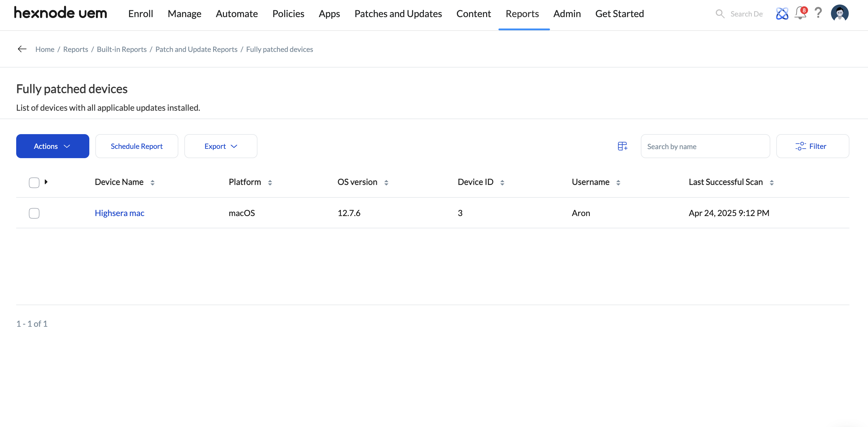Sort by Device Name column arrows

pos(152,182)
